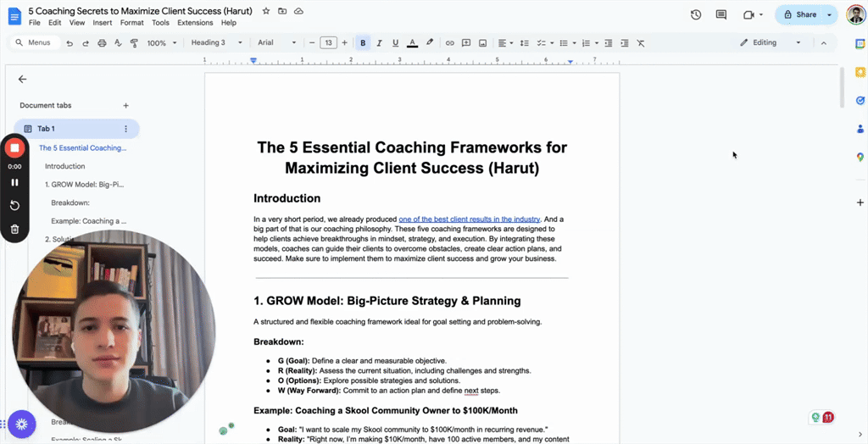The image size is (868, 444).
Task: Stop the screen recording
Action: [15, 147]
